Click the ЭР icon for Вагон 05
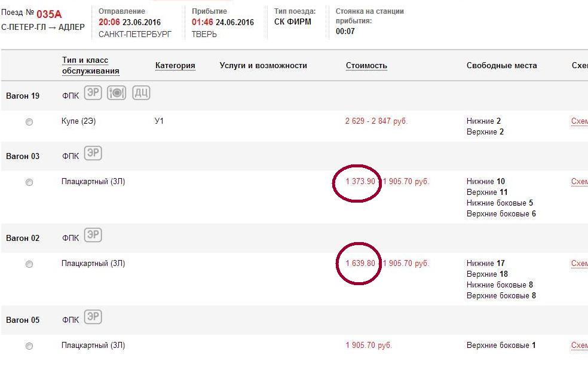The height and width of the screenshot is (373, 588). point(93,317)
